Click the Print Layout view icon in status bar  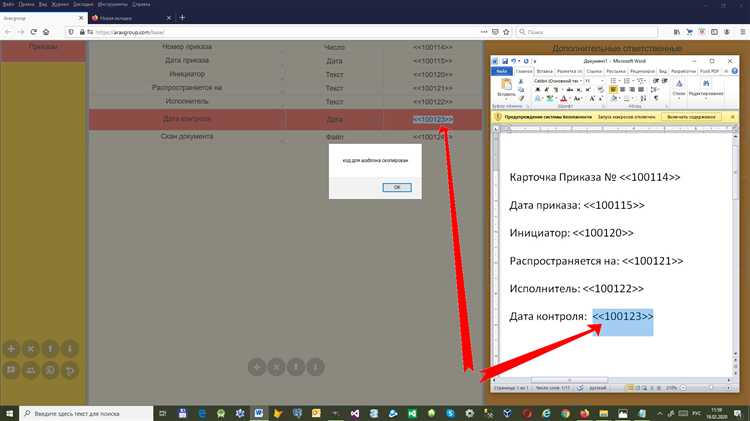coord(630,388)
